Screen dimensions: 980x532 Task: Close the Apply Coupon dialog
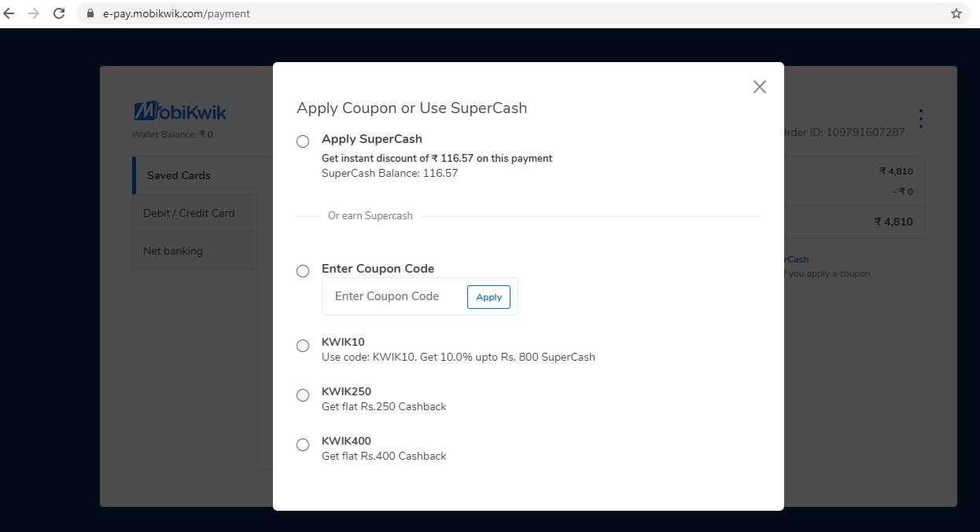pos(759,86)
